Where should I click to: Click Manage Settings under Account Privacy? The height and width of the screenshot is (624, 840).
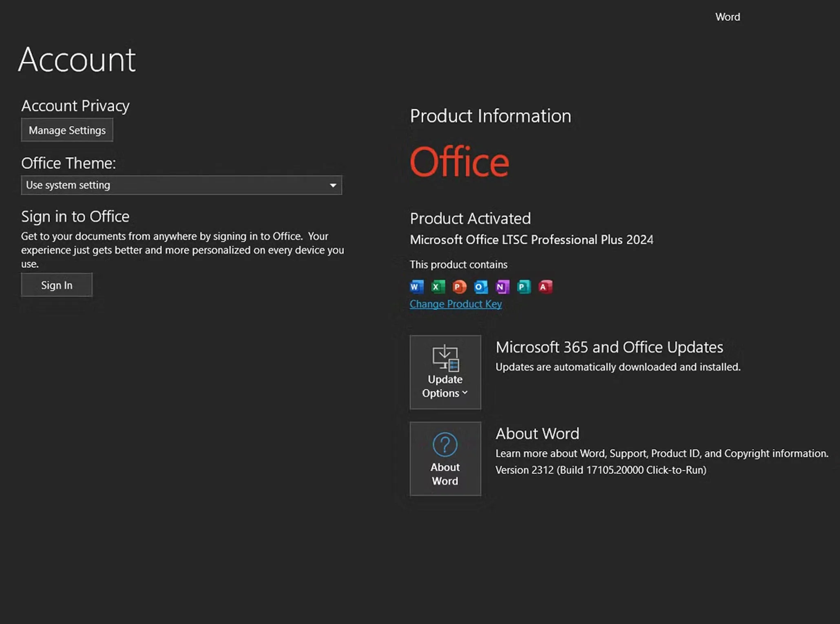[x=67, y=130]
